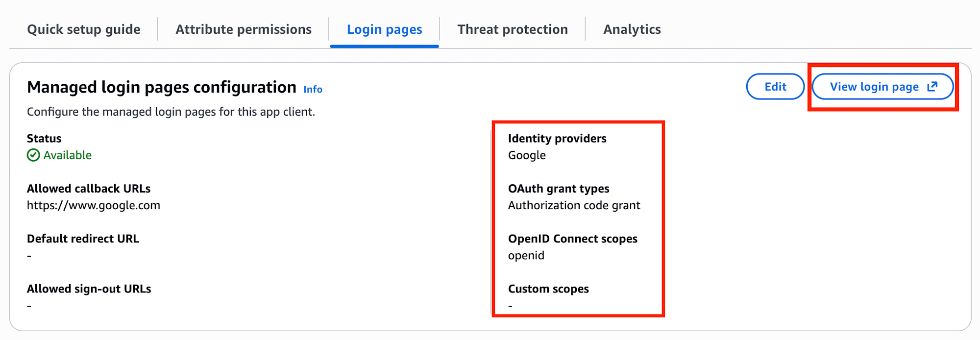Click the Allowed callback URLs label
Image resolution: width=980 pixels, height=340 pixels.
[89, 189]
